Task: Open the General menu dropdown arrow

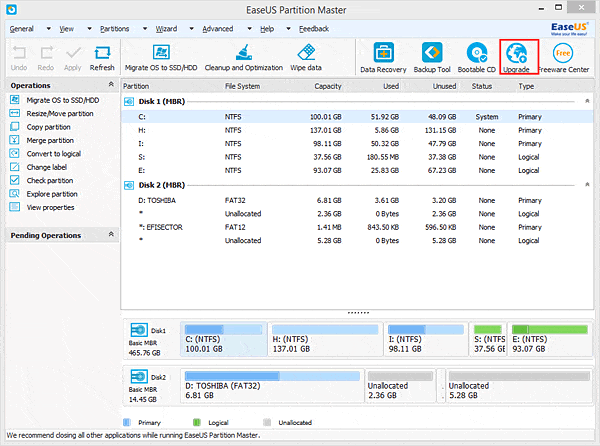Action: (49, 29)
